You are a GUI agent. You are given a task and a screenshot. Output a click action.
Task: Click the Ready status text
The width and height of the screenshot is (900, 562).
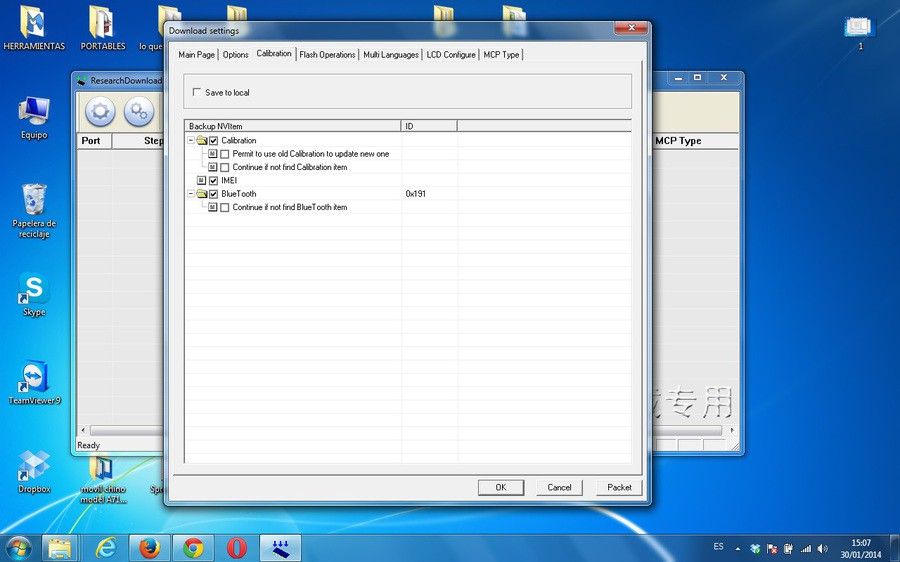pos(88,445)
